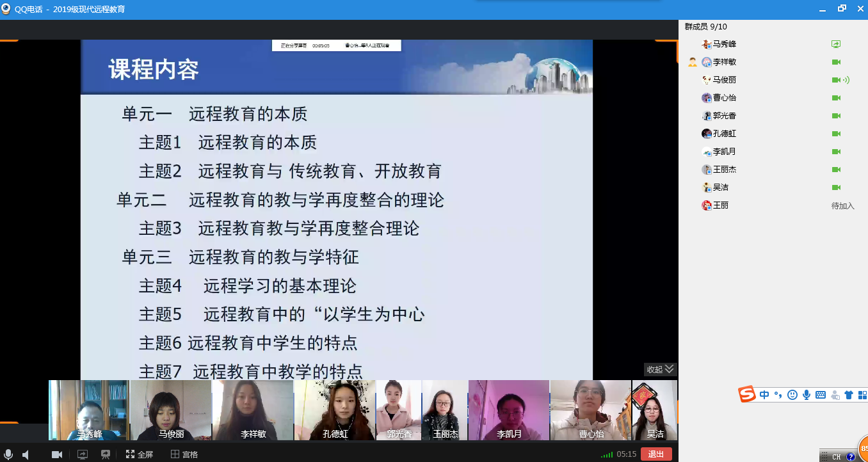The height and width of the screenshot is (462, 868).
Task: Leave the call with 退出 button
Action: [656, 454]
